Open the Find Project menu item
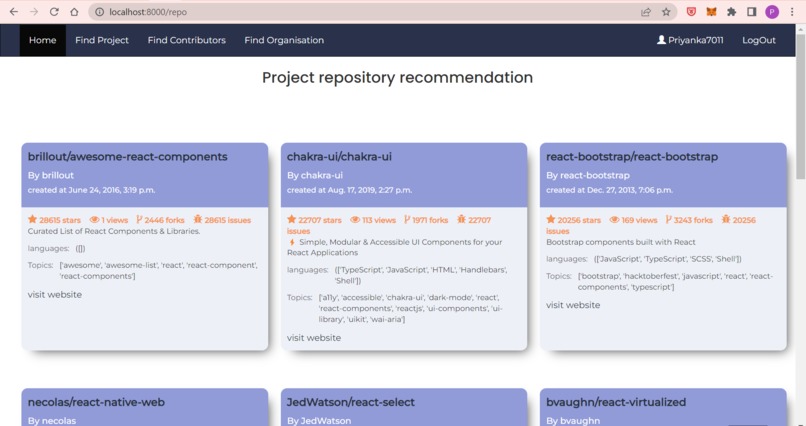Screen dimensions: 806x426 [x=102, y=40]
